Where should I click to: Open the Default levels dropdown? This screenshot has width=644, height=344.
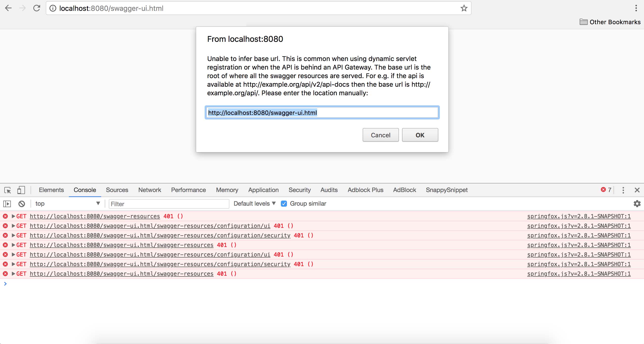[x=254, y=203]
